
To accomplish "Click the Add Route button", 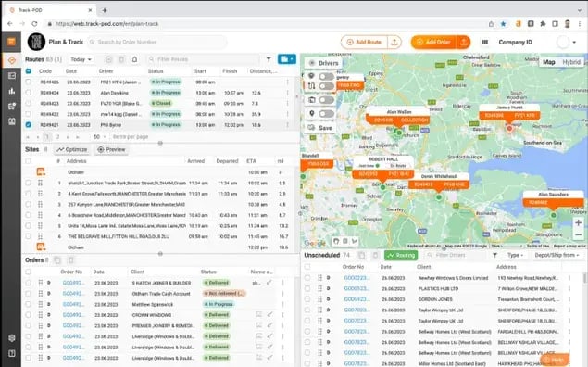I will (364, 42).
